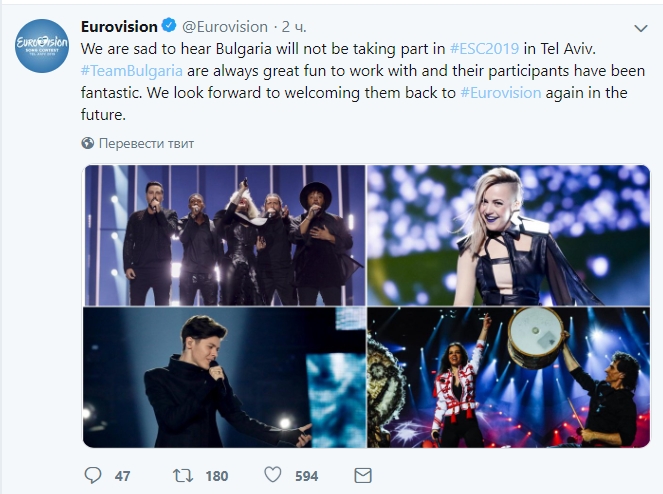The height and width of the screenshot is (494, 663).
Task: Send tweet via direct message envelope icon
Action: pos(363,475)
